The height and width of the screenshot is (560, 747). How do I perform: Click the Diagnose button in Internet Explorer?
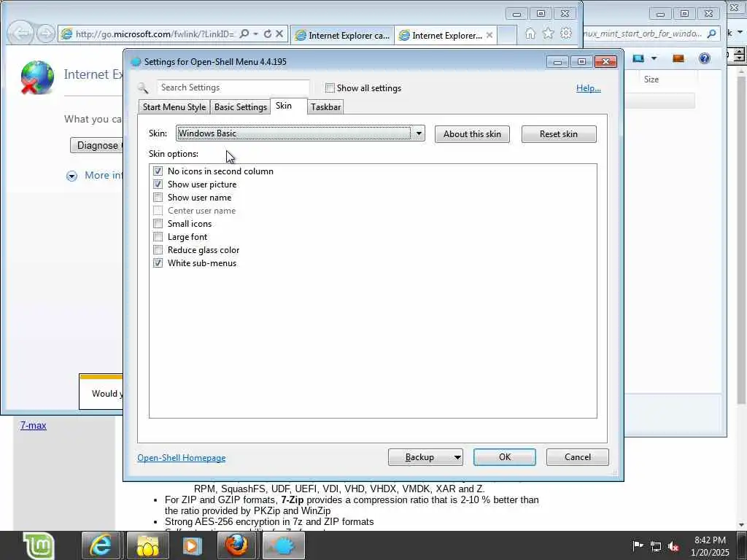coord(97,145)
